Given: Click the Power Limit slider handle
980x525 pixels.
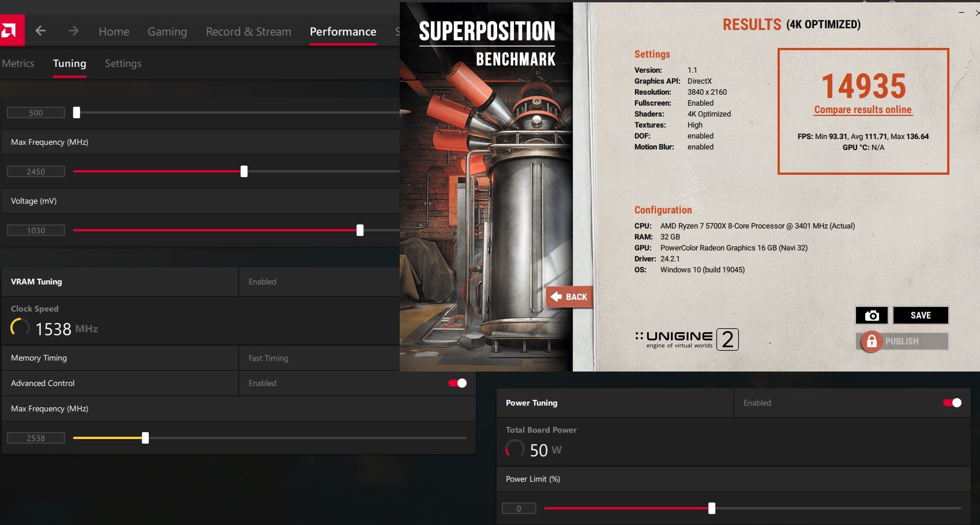Looking at the screenshot, I should coord(712,508).
